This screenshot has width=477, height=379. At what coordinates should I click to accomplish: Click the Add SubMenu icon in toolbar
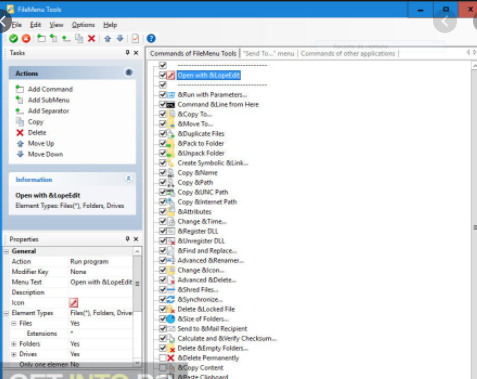tap(53, 38)
